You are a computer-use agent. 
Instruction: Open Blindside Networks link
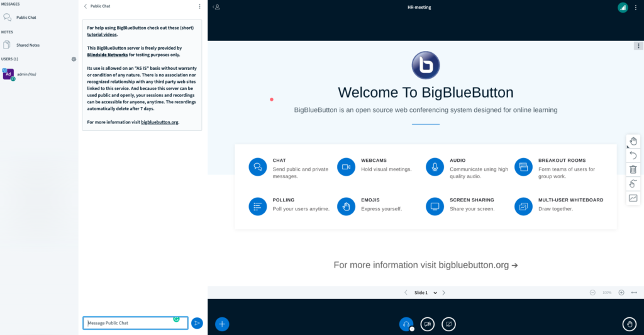(x=107, y=55)
